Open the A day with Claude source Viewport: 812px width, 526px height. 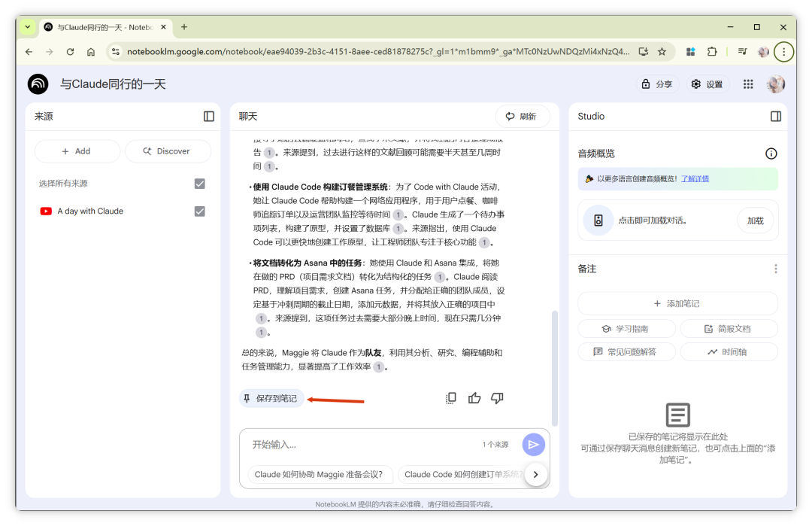pyautogui.click(x=90, y=211)
